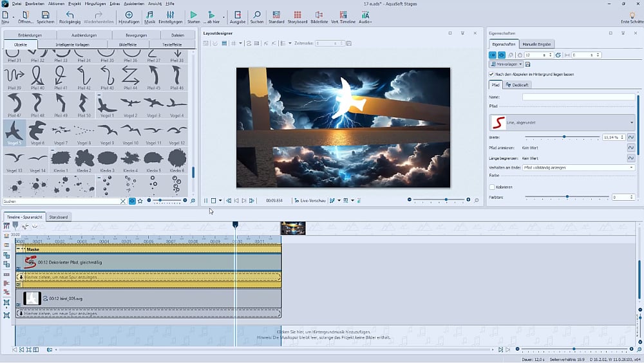The image size is (644, 363).
Task: Toggle 'Nach dem Abspielen im Hintergrund' checkbox
Action: 492,74
